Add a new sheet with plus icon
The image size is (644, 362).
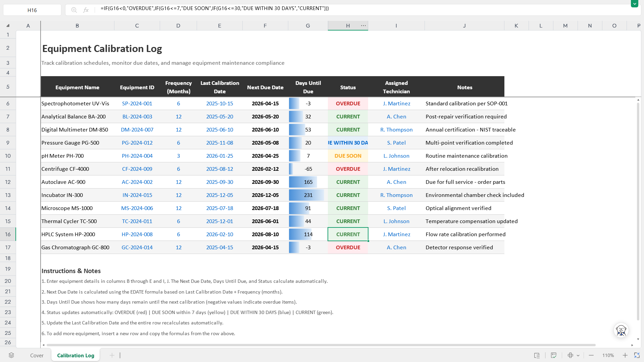112,355
